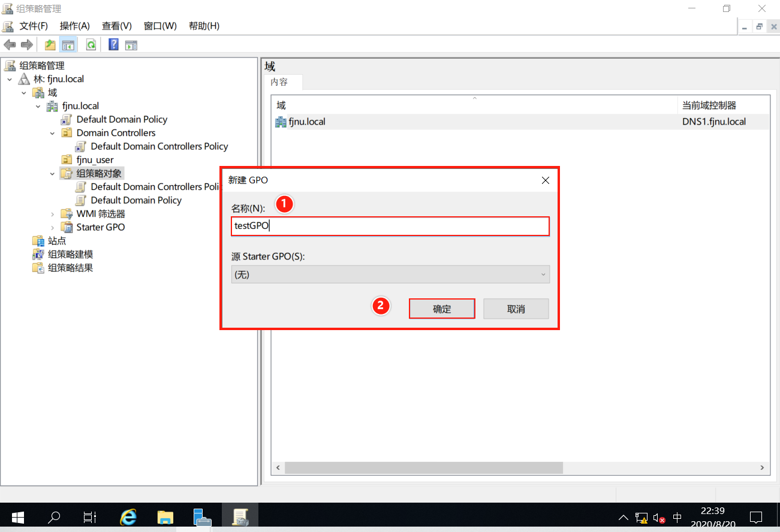Click the DNS1.fjnu.local cell
The height and width of the screenshot is (532, 780).
714,122
